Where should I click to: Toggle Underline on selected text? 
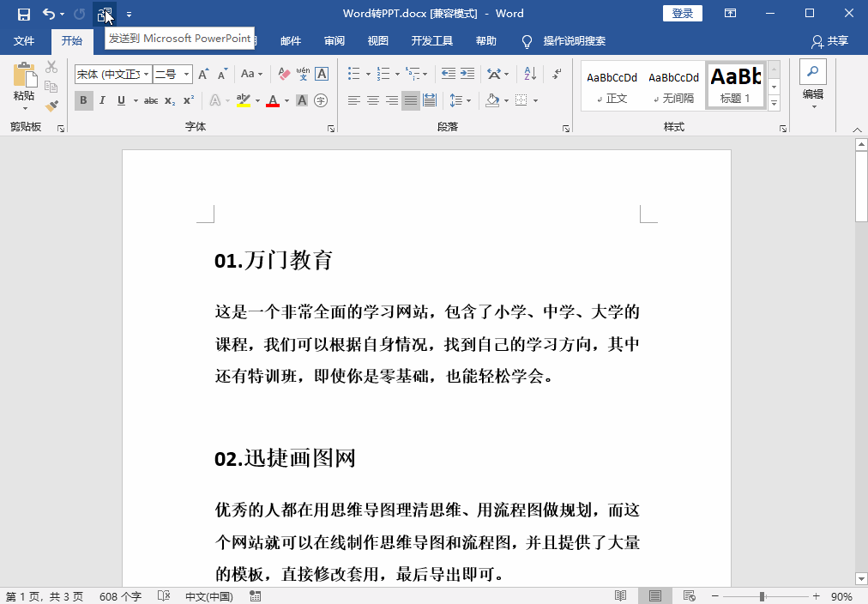pos(121,100)
